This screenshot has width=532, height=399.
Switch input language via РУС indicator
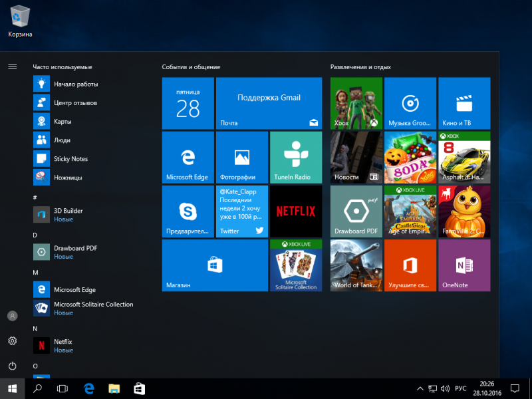[x=460, y=389]
